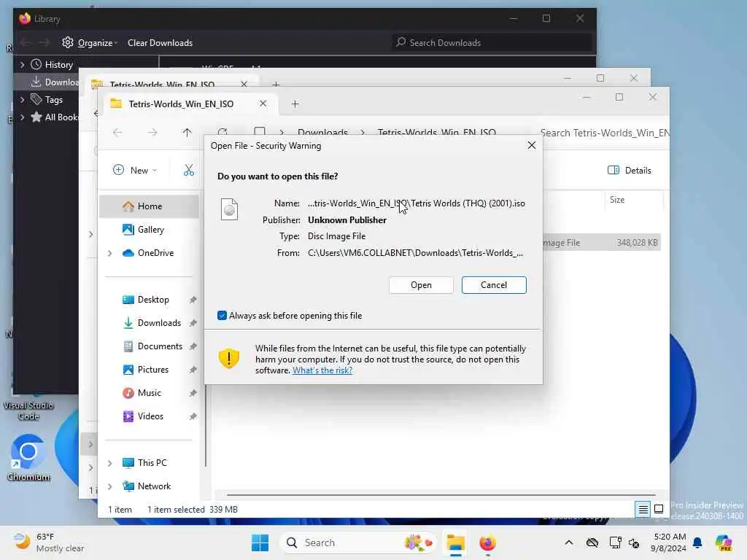
Task: Click Search Downloads field in Library
Action: coord(492,43)
